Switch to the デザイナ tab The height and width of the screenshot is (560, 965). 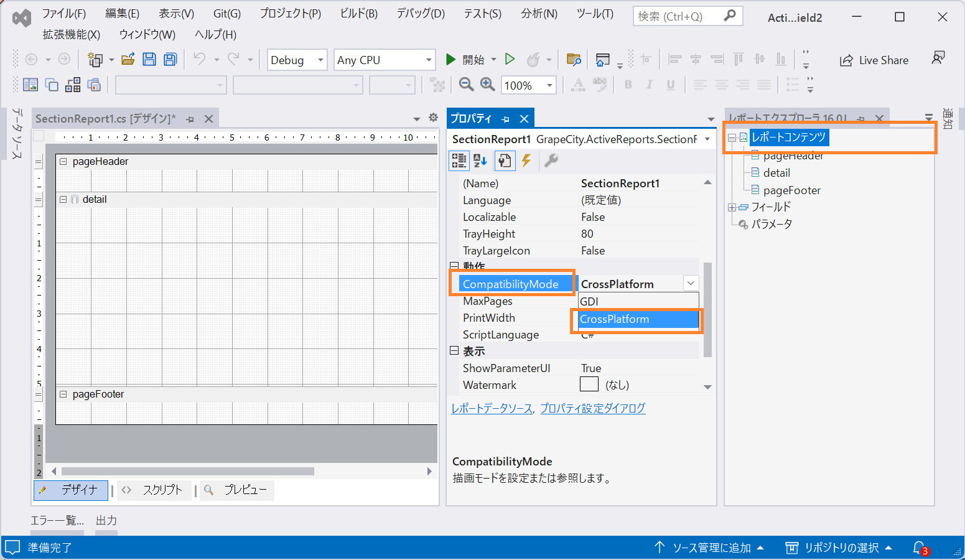coord(70,490)
